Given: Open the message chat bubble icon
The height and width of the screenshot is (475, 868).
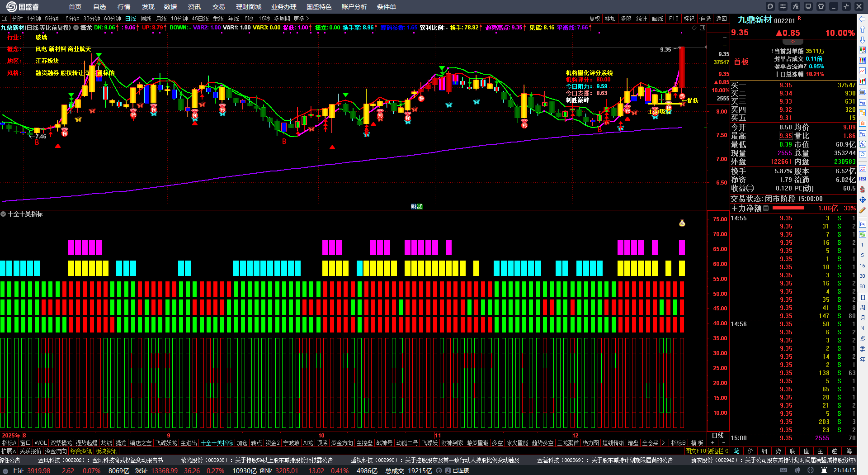Looking at the screenshot, I should pyautogui.click(x=770, y=6).
